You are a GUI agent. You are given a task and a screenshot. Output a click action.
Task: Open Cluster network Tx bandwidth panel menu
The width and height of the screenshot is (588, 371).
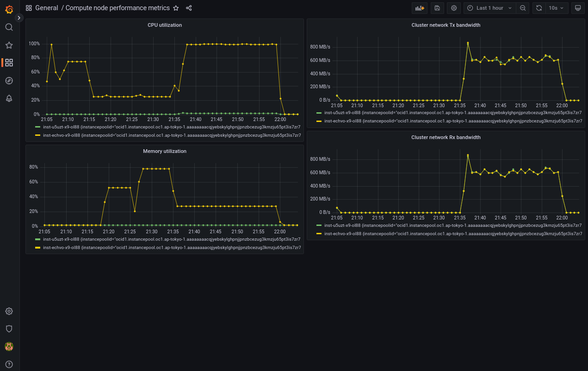click(x=446, y=25)
